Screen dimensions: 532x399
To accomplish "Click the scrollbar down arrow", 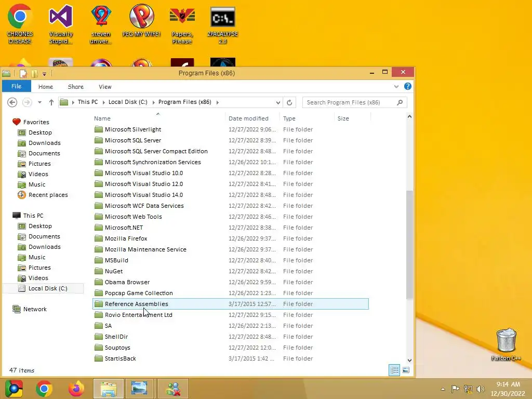I will [x=409, y=361].
